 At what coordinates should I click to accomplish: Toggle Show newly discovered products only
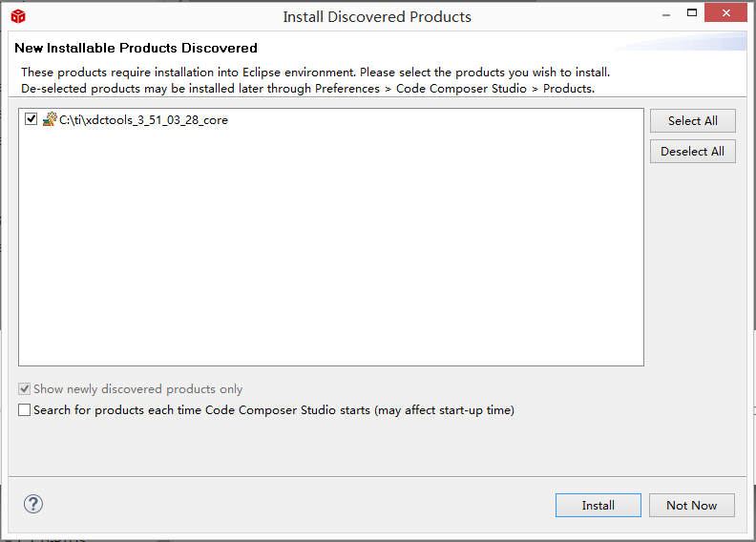(x=24, y=388)
